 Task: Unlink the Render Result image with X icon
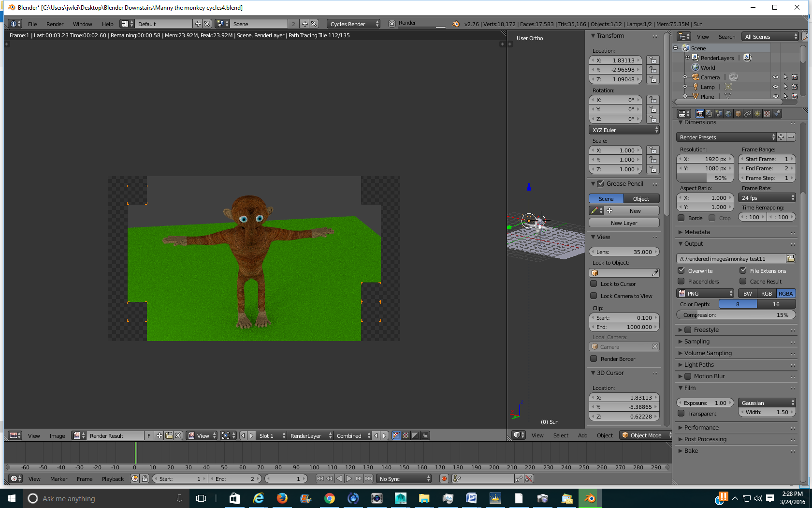click(x=178, y=435)
